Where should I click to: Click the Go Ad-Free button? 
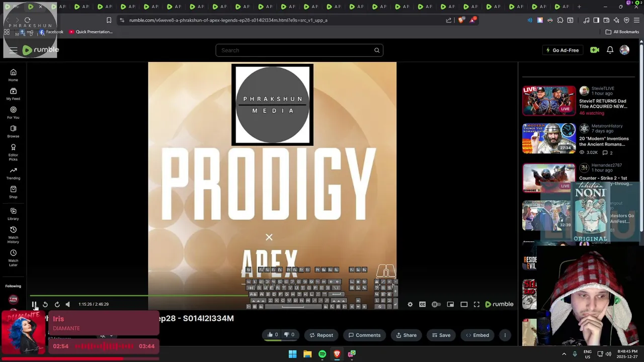(562, 50)
